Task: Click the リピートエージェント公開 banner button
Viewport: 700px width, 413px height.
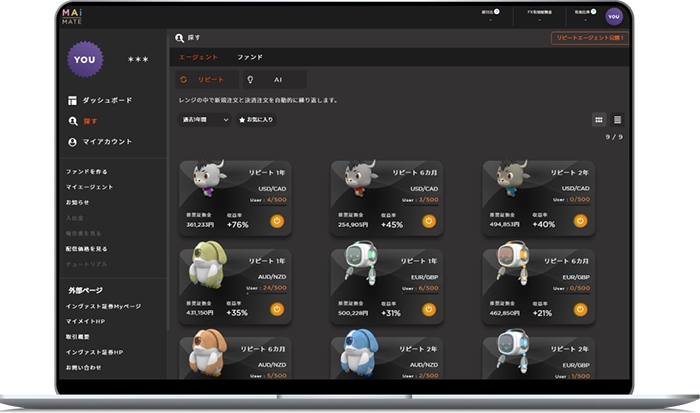Action: tap(589, 38)
